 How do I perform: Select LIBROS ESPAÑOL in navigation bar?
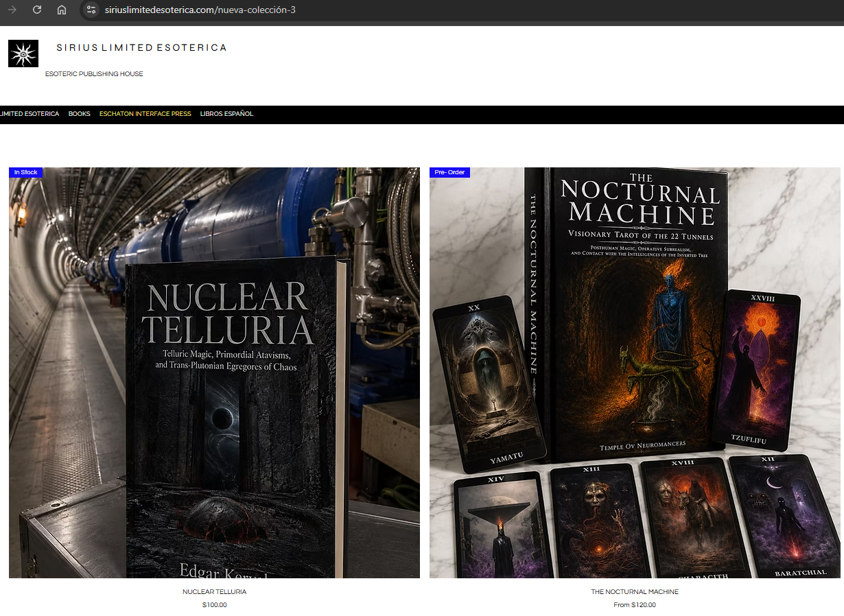click(x=226, y=114)
